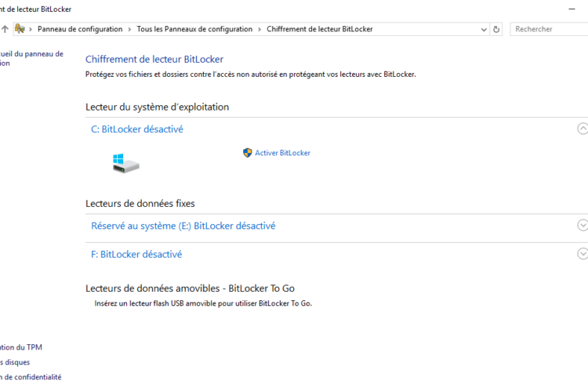Screen dimensions: 588x392
Task: Click the Rechercher search field
Action: coord(549,29)
